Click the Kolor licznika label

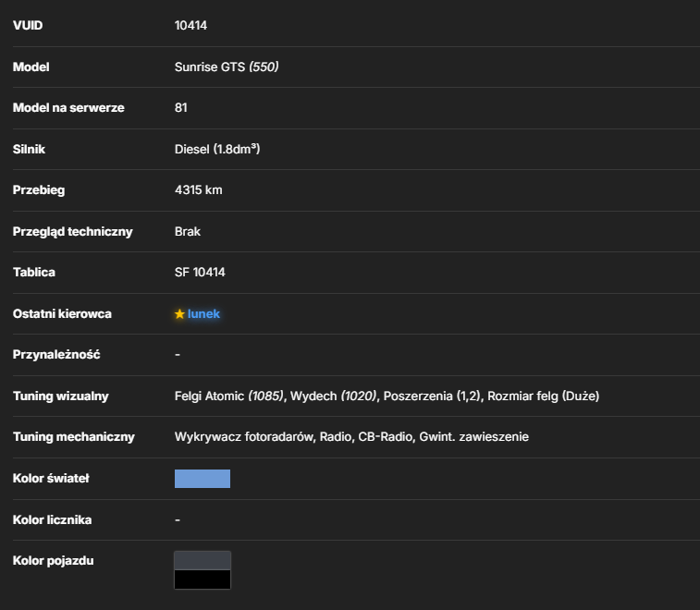(52, 519)
